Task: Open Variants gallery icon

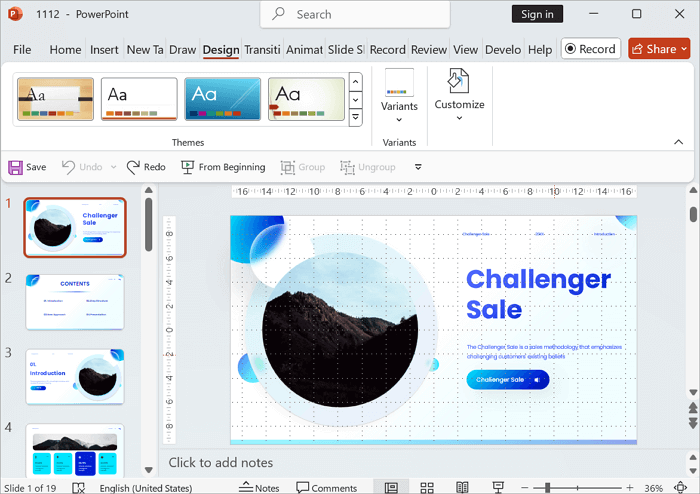Action: (x=399, y=83)
